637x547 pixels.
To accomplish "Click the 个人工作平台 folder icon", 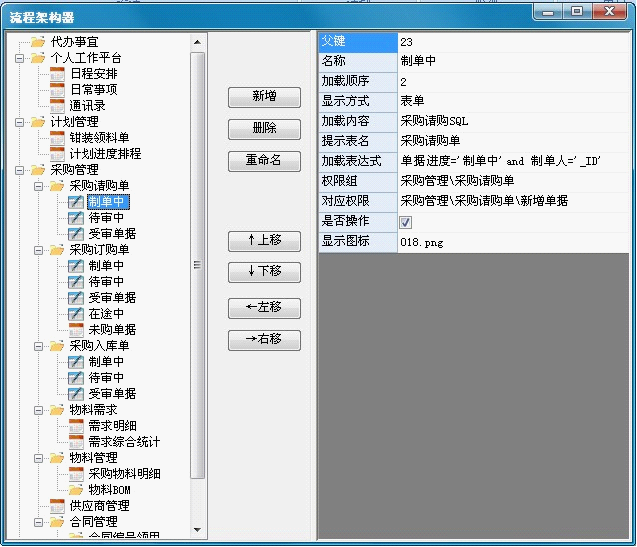I will coord(38,58).
